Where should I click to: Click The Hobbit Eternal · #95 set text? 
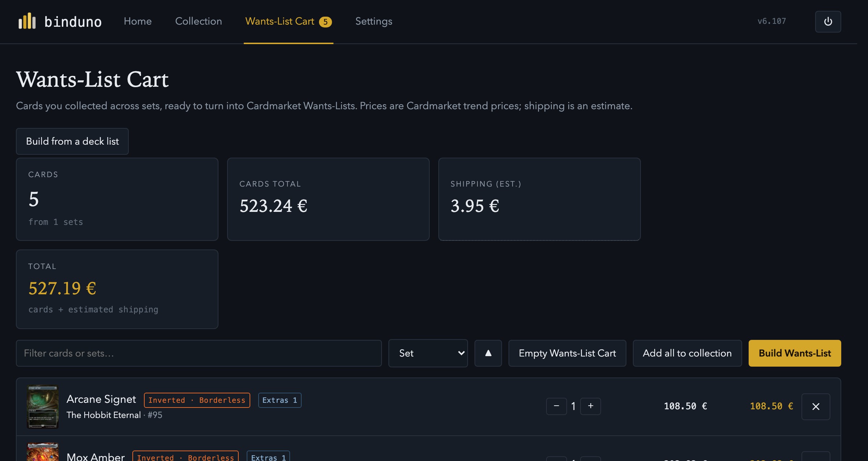pos(114,415)
